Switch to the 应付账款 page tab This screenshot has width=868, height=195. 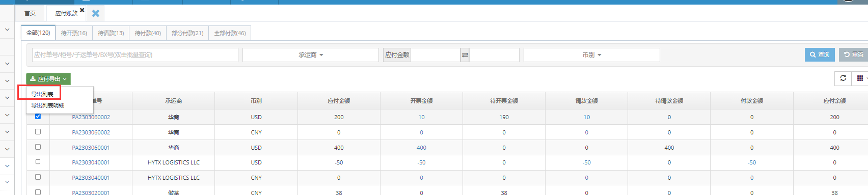pyautogui.click(x=66, y=13)
